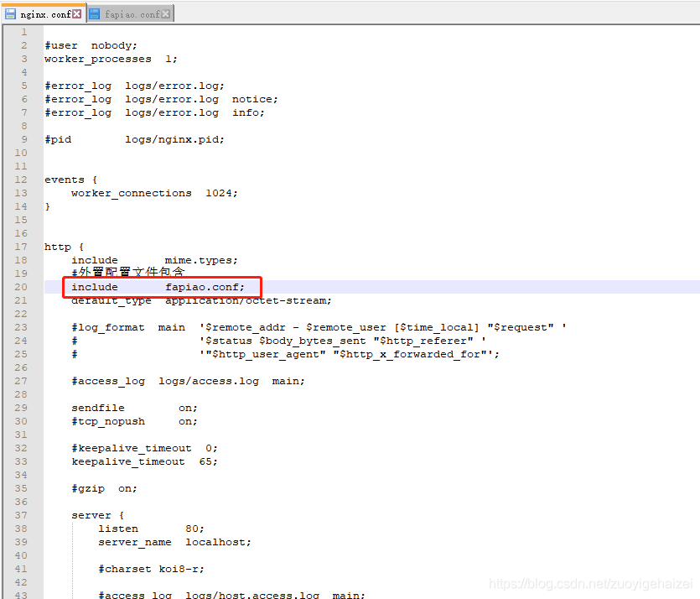Click the save icon on fapiao.conf tab
700x599 pixels.
point(94,14)
